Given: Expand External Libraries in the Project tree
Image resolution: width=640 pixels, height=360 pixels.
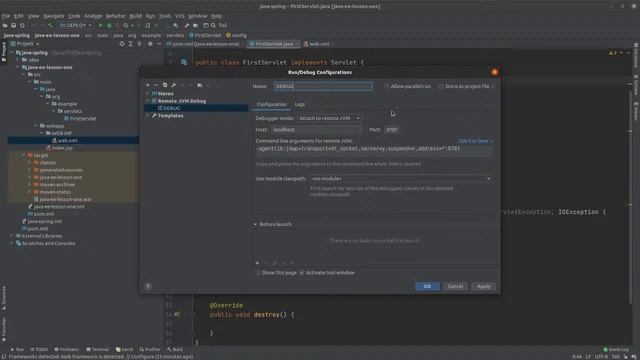Looking at the screenshot, I should pos(11,236).
